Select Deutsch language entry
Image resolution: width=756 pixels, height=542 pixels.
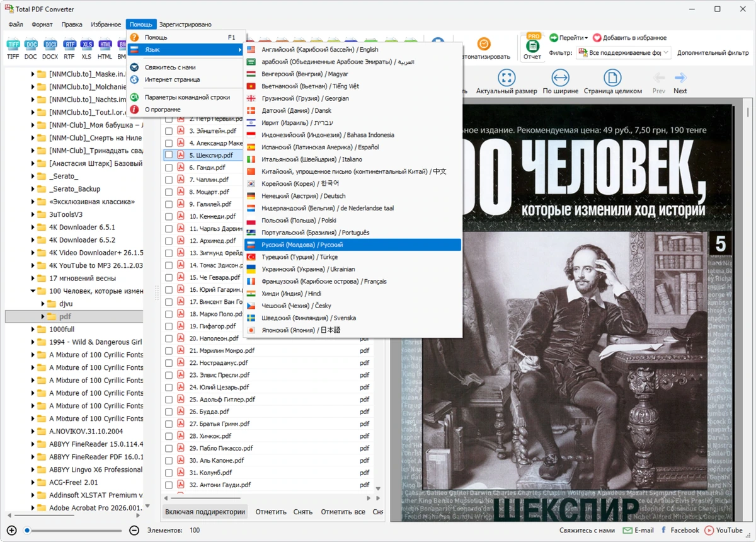tap(353, 196)
